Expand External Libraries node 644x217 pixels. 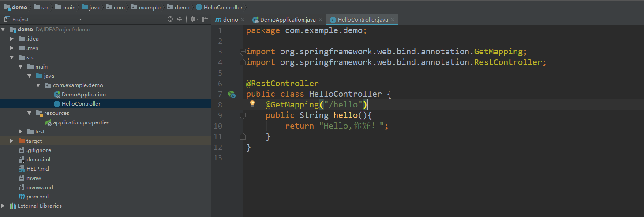pos(4,206)
